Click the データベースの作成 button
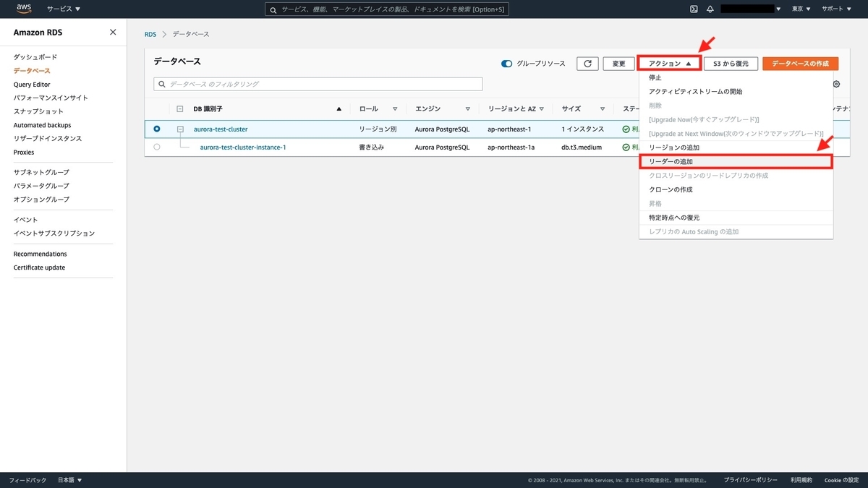 pyautogui.click(x=801, y=64)
